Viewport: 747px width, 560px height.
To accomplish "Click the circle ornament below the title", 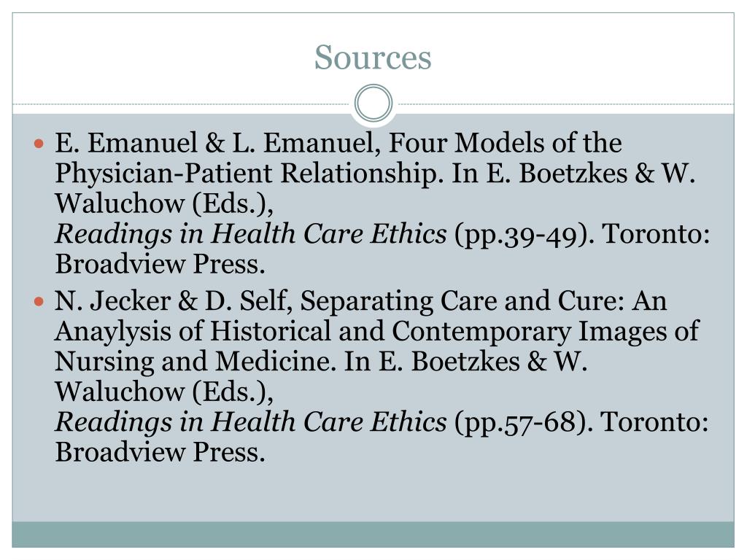I will 373,103.
